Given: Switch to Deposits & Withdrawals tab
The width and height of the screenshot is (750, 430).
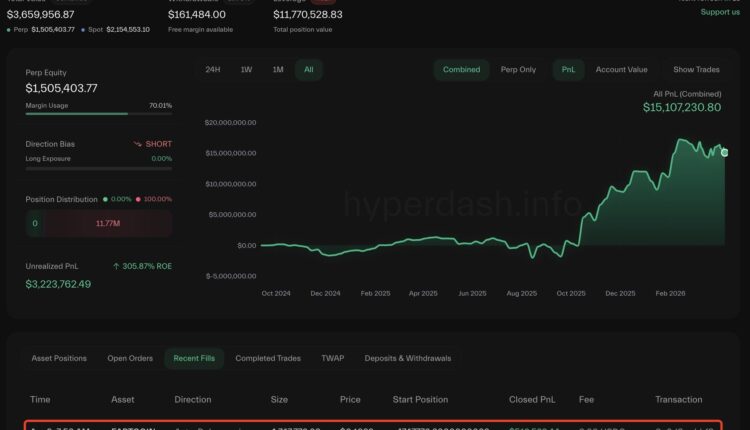Looking at the screenshot, I should pos(407,358).
